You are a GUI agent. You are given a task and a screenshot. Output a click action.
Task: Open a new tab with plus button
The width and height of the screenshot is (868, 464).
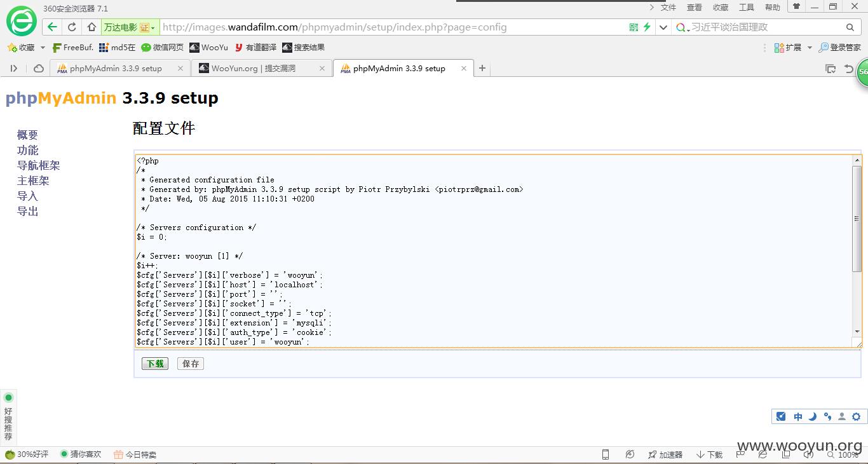click(x=482, y=69)
